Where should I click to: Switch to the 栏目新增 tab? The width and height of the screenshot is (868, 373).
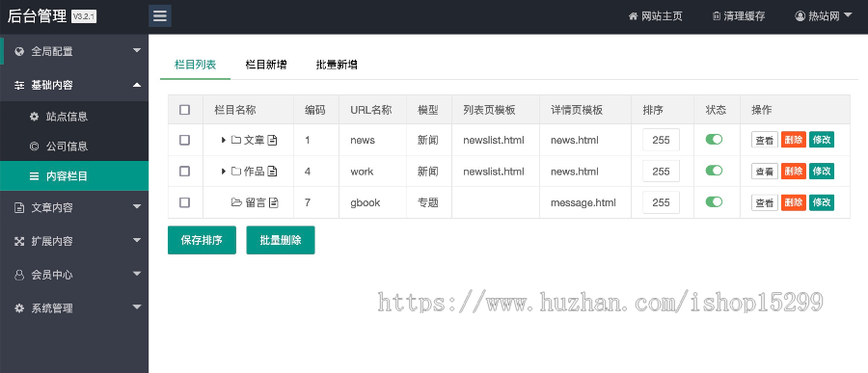point(266,65)
